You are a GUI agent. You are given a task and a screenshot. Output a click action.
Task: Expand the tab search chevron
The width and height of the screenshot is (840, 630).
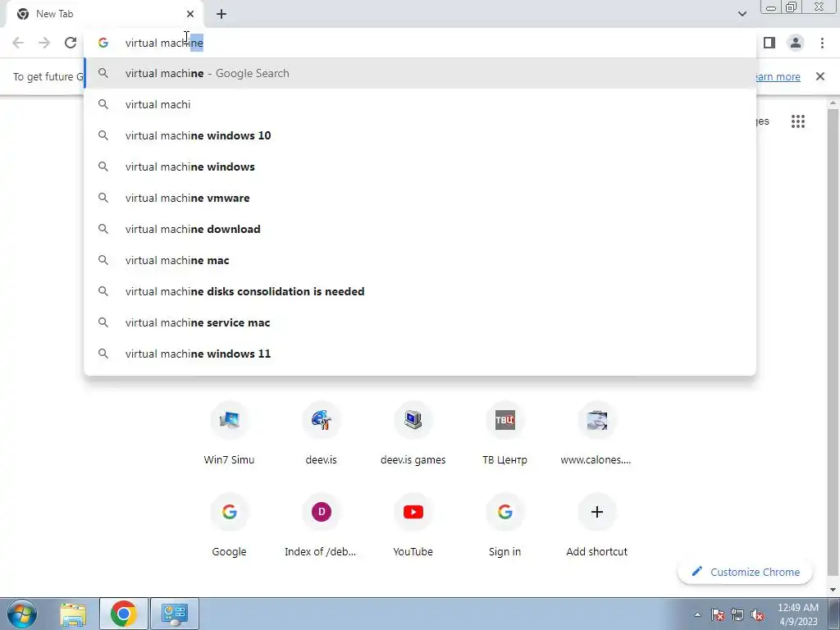742,14
